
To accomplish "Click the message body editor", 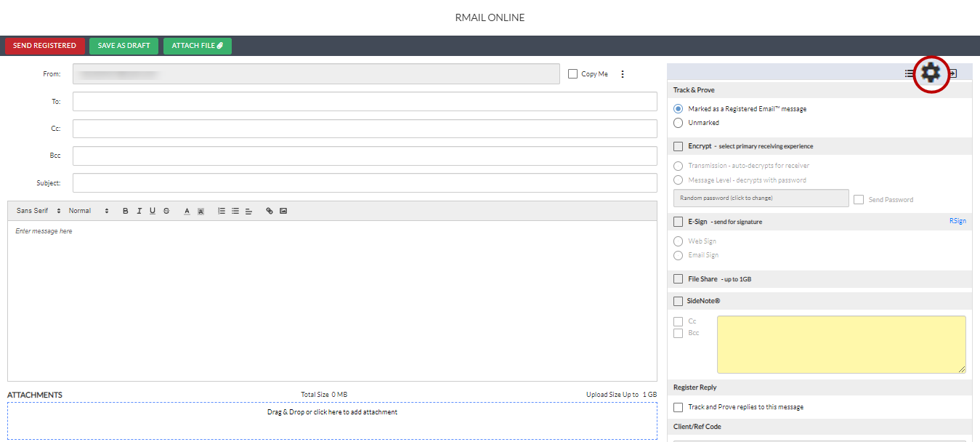I will point(332,300).
